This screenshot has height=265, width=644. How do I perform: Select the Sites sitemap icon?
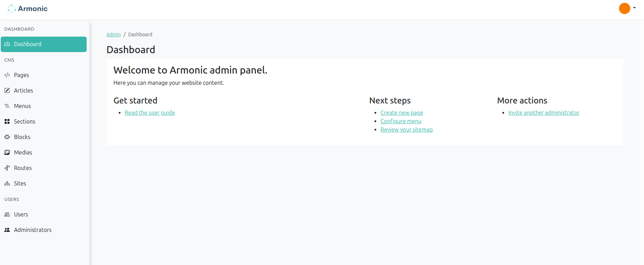click(7, 183)
